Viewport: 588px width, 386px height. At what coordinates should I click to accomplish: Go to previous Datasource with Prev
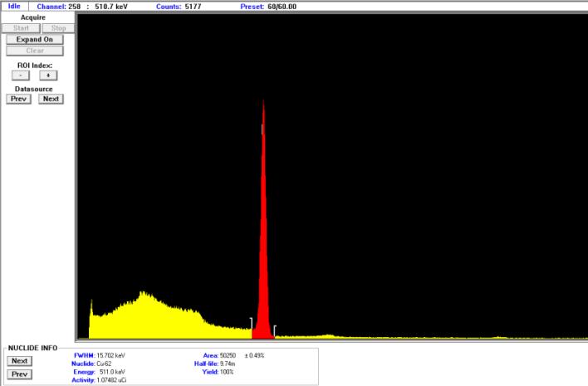tap(18, 99)
